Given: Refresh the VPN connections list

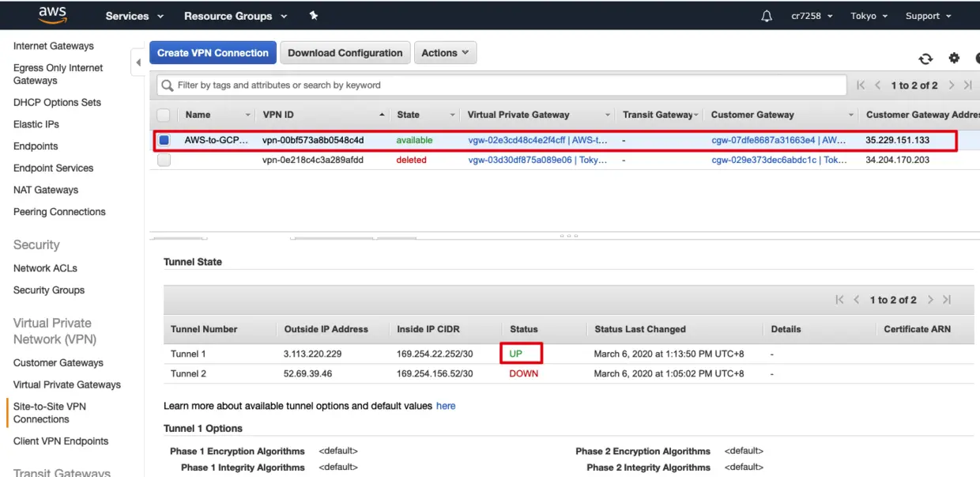Looking at the screenshot, I should pos(925,59).
